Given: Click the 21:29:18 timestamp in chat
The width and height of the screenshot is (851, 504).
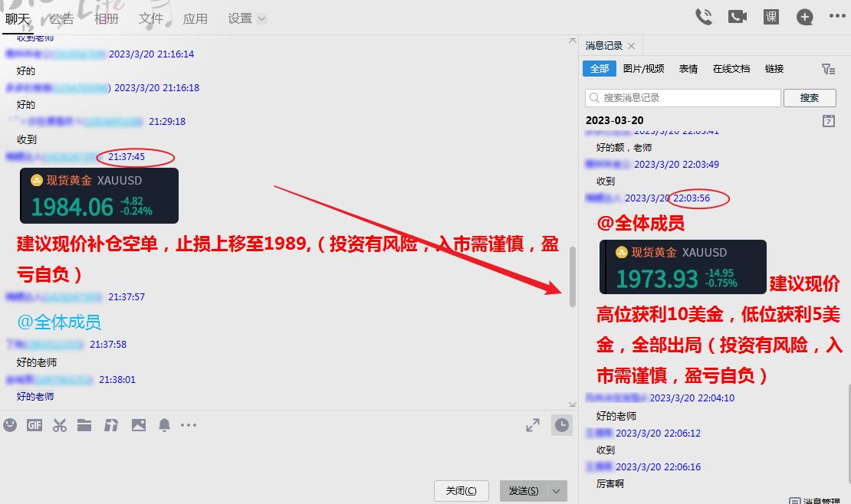Looking at the screenshot, I should pos(167,122).
